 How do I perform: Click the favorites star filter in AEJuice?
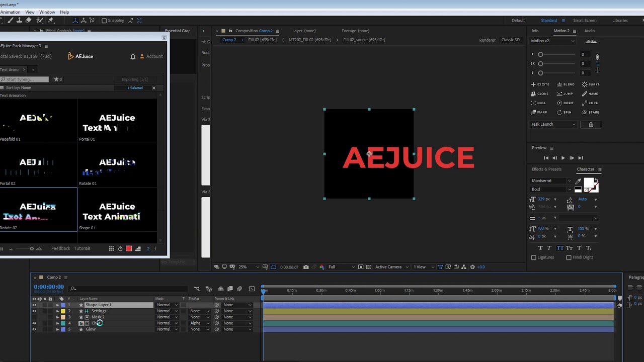(58, 79)
